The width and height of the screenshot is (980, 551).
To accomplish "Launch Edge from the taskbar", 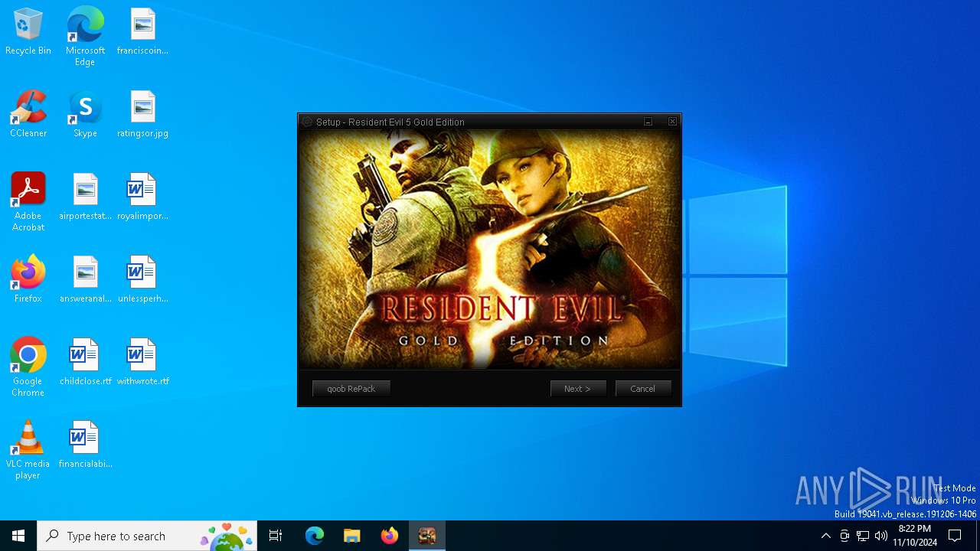I will click(x=315, y=536).
